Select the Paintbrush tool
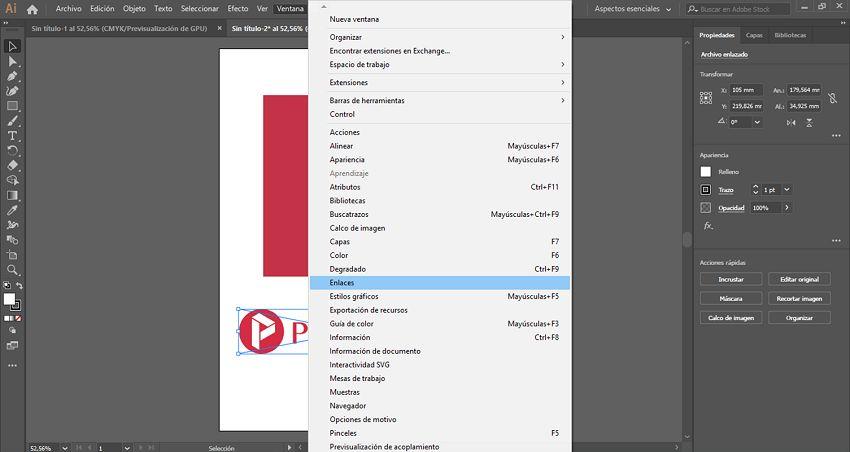 (x=12, y=121)
